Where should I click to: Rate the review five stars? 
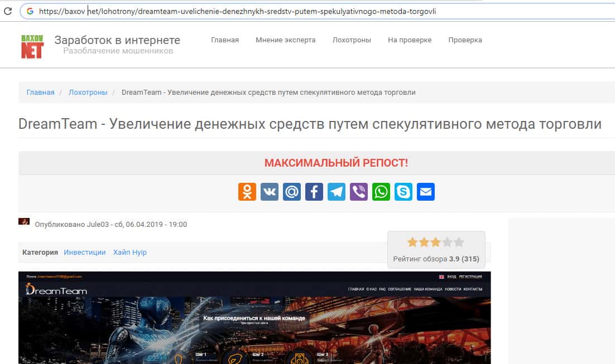point(459,242)
